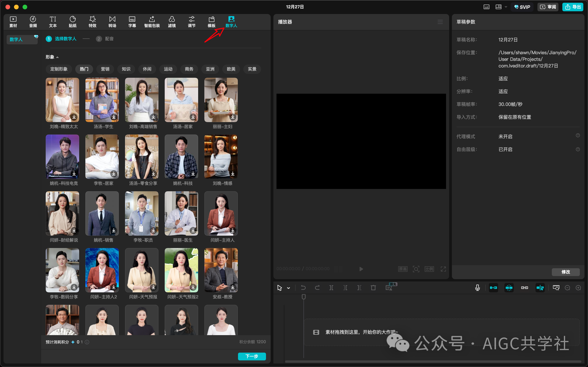Select the 营销 category tab
This screenshot has height=367, width=588.
(105, 69)
